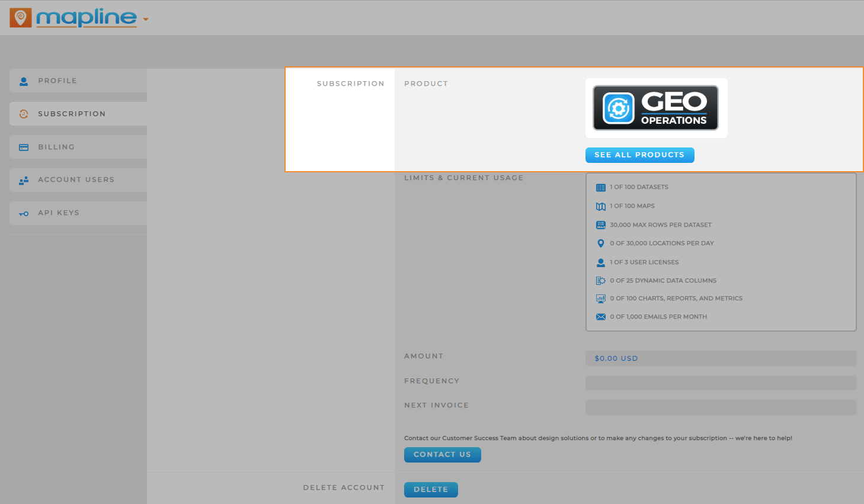This screenshot has height=504, width=864.
Task: Click the API Keys key icon
Action: (x=24, y=213)
